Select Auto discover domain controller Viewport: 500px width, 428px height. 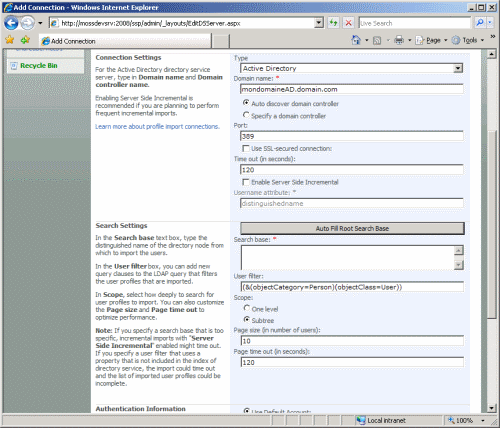click(x=246, y=103)
